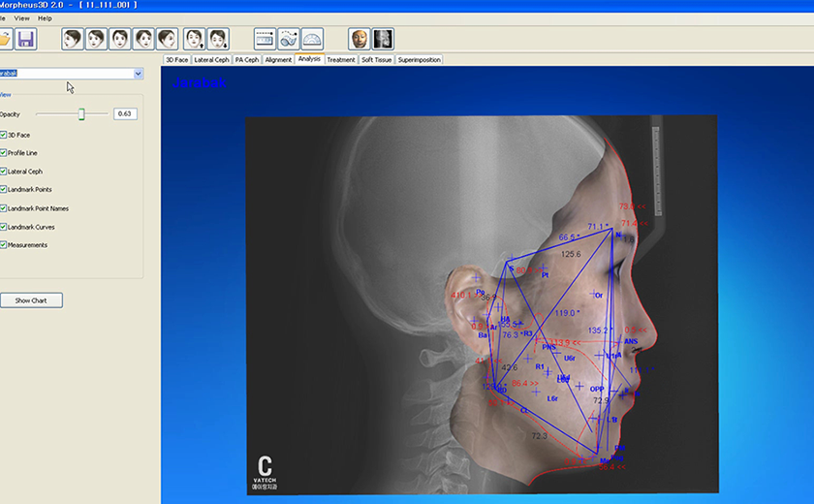
Task: Select the frontal face view icon
Action: tap(120, 39)
